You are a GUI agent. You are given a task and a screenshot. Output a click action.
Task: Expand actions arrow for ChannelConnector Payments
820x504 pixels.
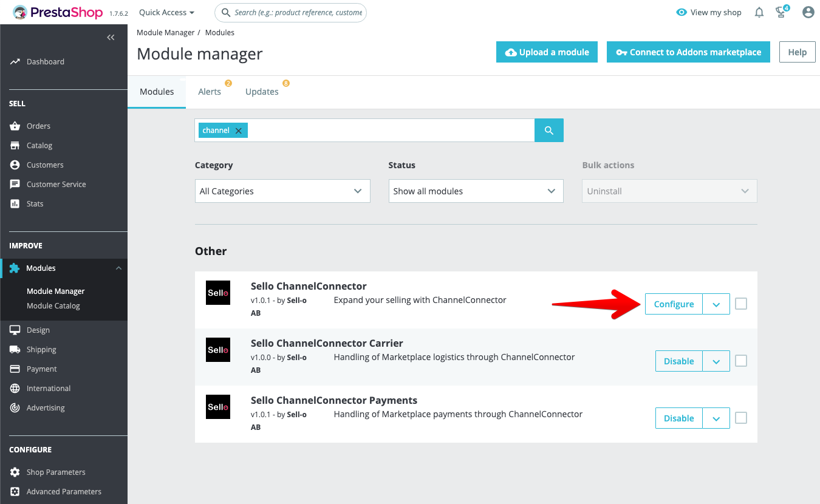pyautogui.click(x=716, y=418)
